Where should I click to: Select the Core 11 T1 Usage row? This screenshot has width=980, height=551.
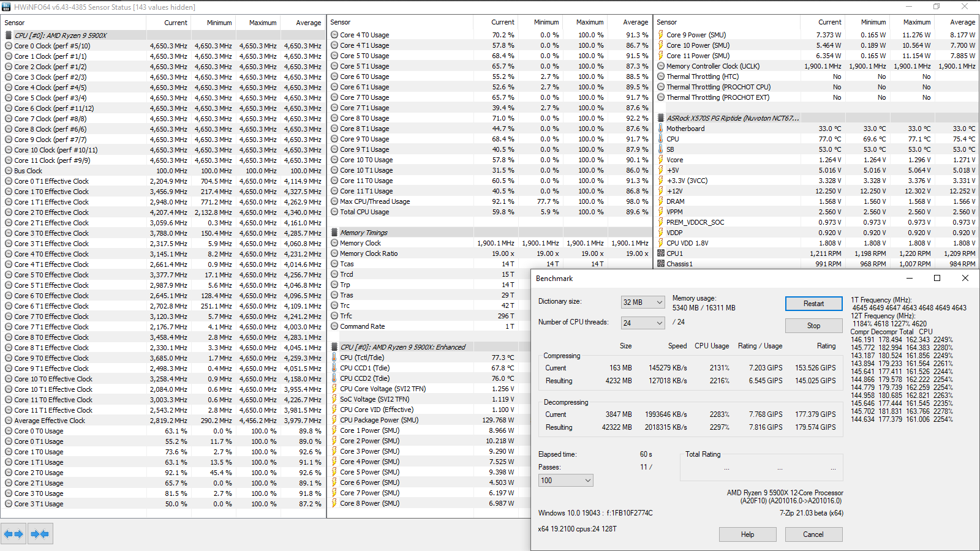pyautogui.click(x=489, y=191)
